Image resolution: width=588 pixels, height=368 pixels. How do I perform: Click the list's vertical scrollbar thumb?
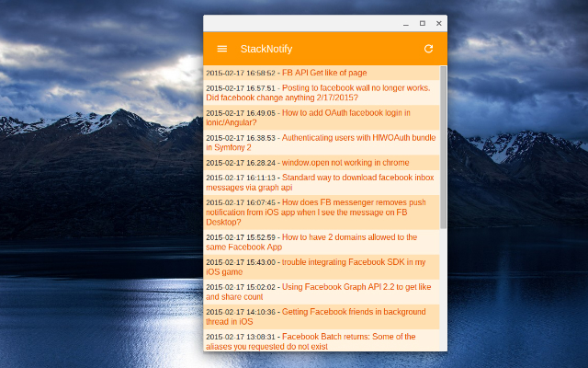443,147
